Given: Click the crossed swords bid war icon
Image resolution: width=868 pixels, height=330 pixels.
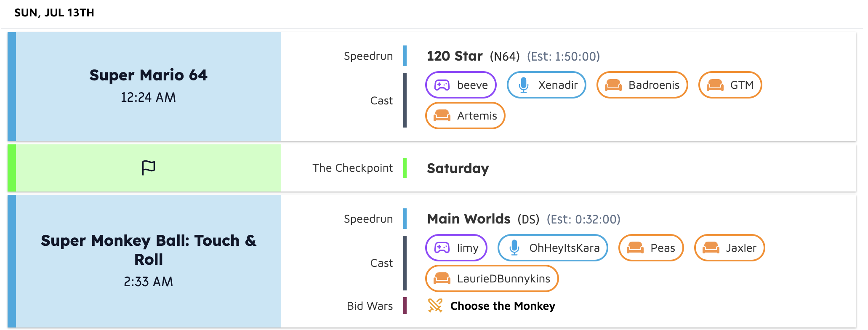Looking at the screenshot, I should 435,306.
